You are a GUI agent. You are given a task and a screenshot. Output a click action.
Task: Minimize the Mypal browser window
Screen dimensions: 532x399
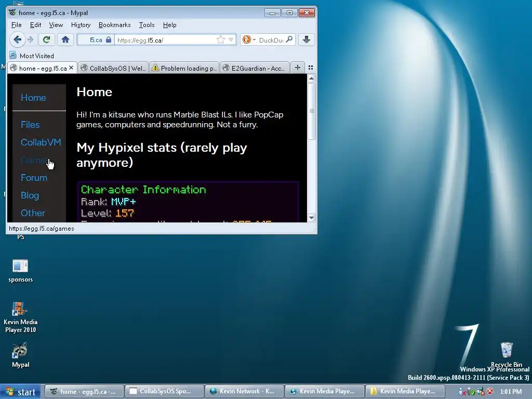(x=272, y=13)
